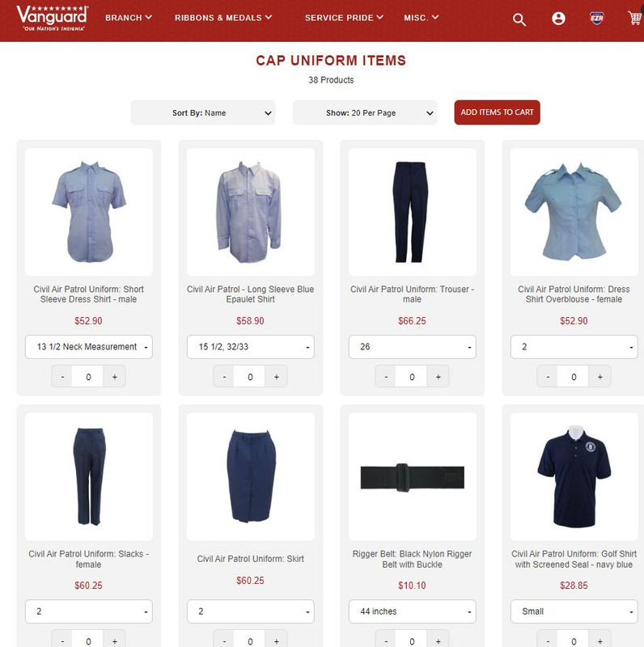This screenshot has height=647, width=644.
Task: Open the Civil Air Patrol Uniform: Skirt link
Action: 250,559
